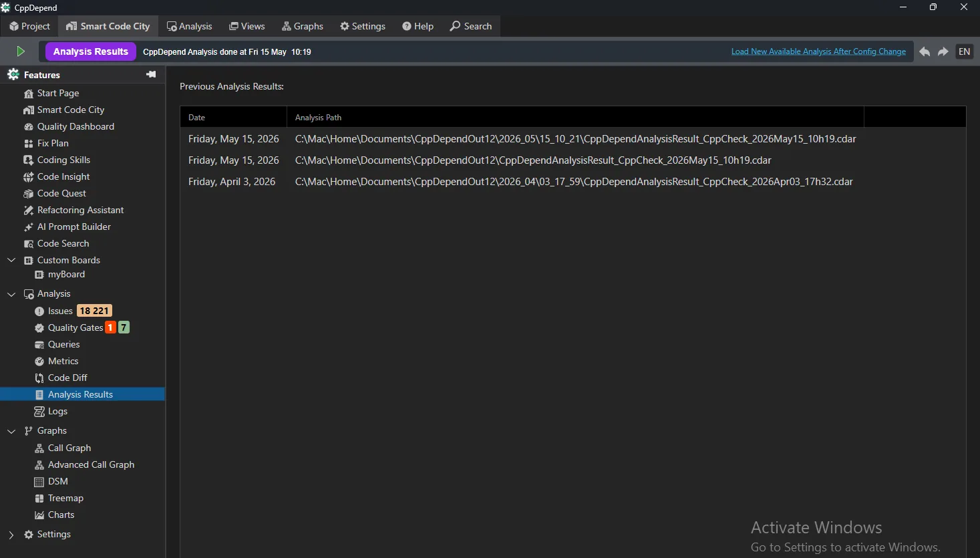Click Friday, April 3, 2026 date cell
Viewport: 980px width, 558px height.
click(232, 182)
